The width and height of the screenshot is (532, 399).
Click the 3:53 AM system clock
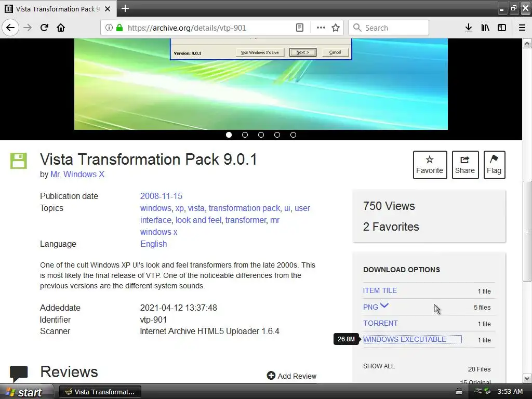pyautogui.click(x=510, y=392)
